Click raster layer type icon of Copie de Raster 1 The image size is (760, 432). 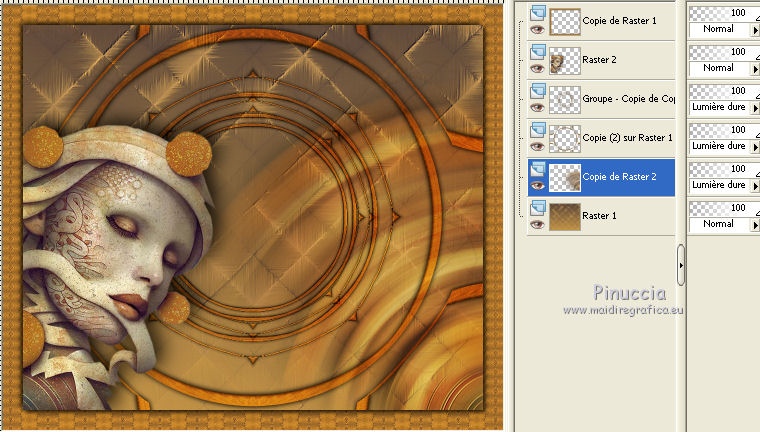tap(538, 13)
